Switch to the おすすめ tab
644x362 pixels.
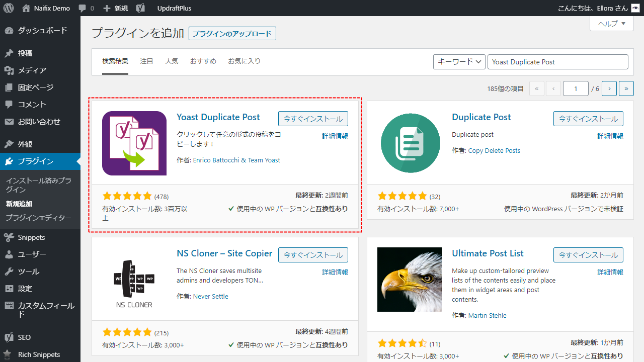point(203,61)
